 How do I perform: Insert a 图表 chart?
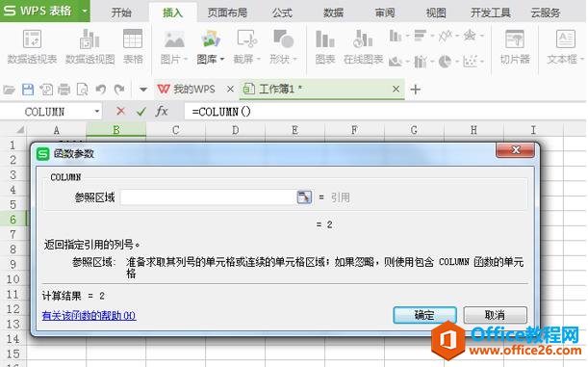(324, 46)
